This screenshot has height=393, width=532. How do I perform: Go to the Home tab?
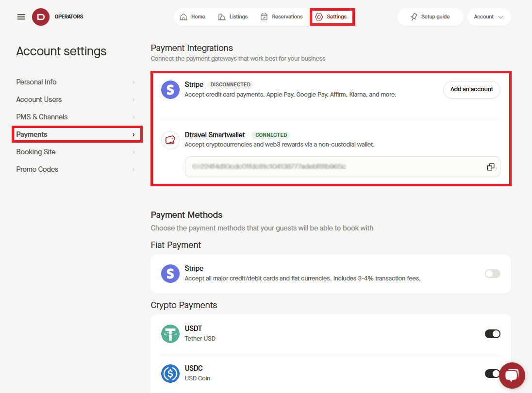[x=192, y=17]
